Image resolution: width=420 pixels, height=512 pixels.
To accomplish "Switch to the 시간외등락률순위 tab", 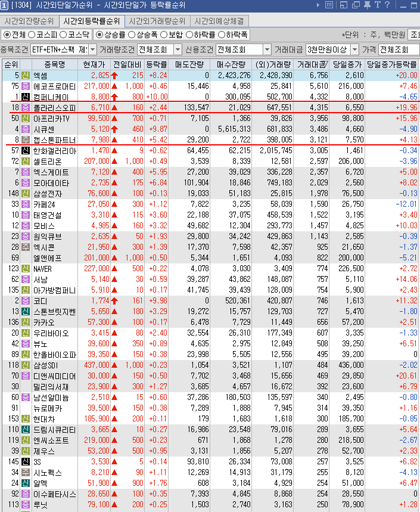I will 92,21.
